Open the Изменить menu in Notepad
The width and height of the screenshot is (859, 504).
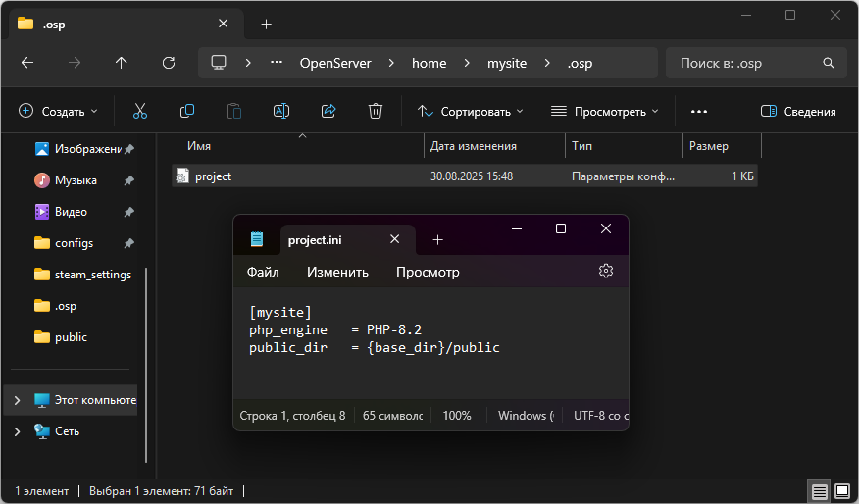click(x=337, y=272)
